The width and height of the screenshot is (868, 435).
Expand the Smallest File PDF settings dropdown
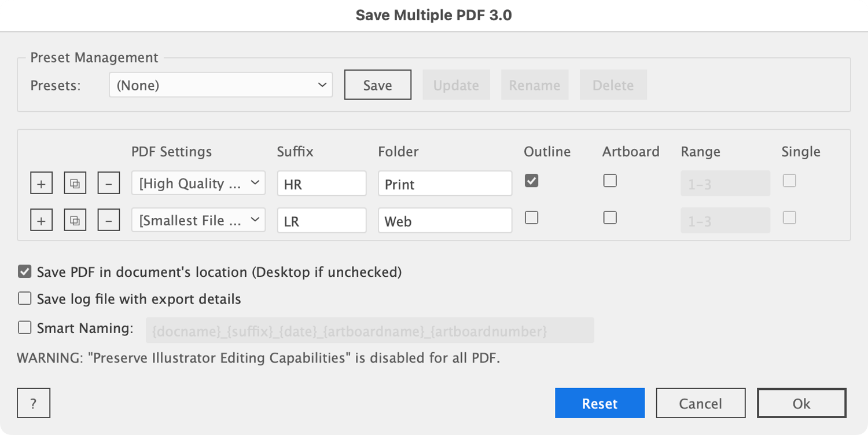click(x=198, y=221)
